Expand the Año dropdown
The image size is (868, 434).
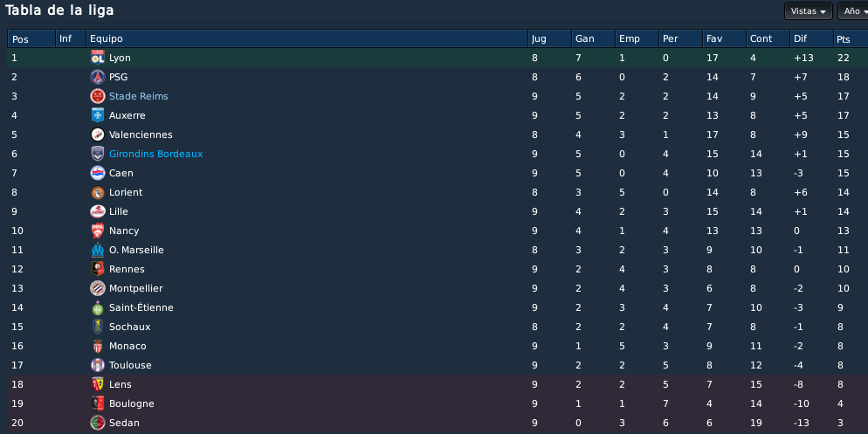(x=852, y=11)
